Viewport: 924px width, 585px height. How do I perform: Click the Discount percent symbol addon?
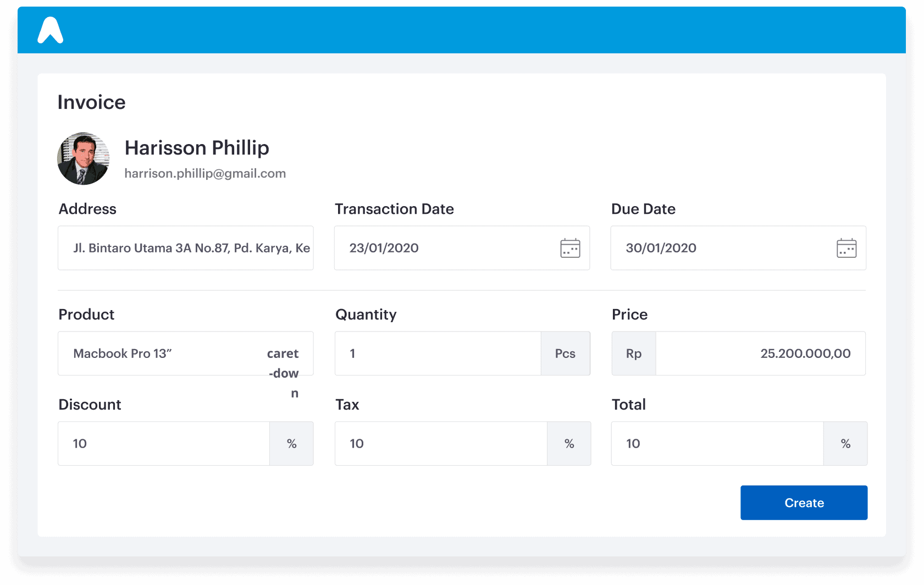point(292,444)
